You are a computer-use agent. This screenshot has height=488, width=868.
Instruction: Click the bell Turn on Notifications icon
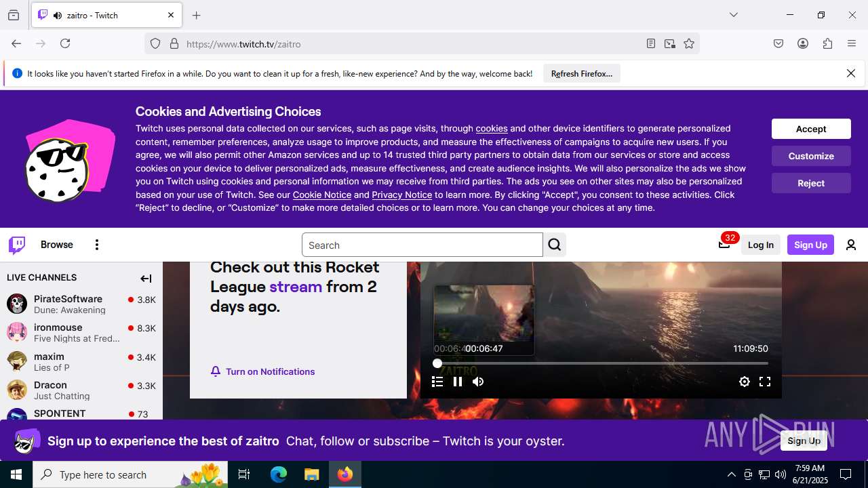pos(216,371)
